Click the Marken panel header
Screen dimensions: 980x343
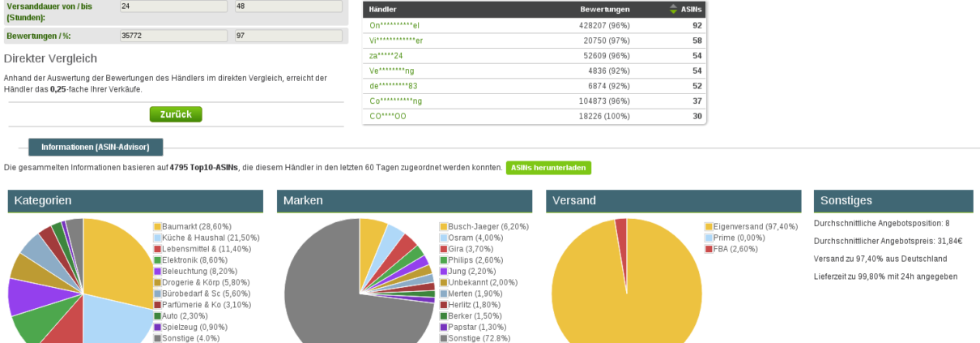click(404, 200)
